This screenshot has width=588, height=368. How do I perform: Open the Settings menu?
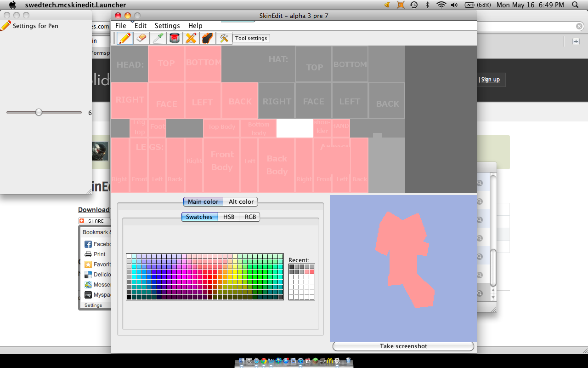click(167, 26)
